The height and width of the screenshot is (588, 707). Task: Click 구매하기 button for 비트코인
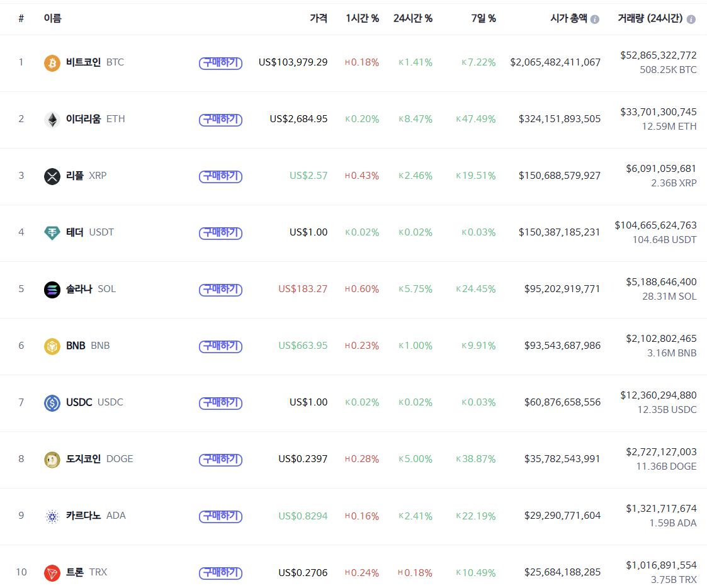[x=220, y=63]
